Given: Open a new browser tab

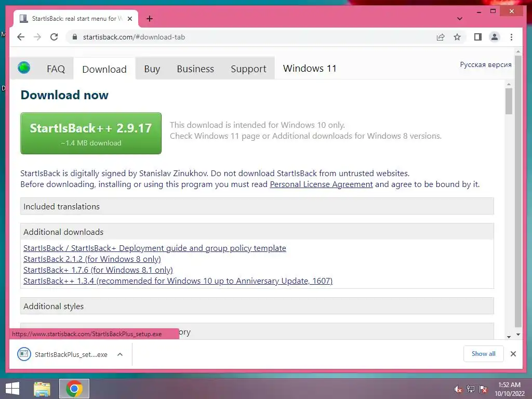Looking at the screenshot, I should [x=149, y=19].
